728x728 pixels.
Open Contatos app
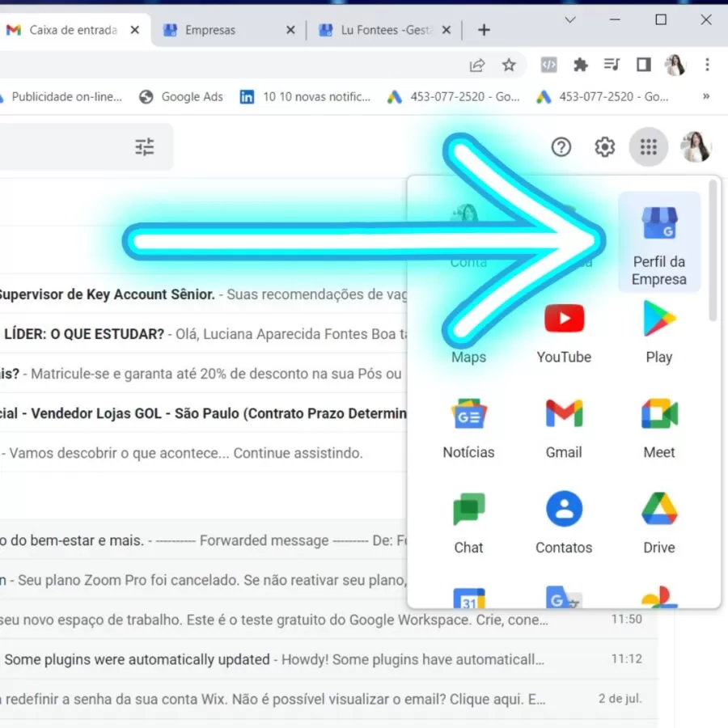(564, 523)
